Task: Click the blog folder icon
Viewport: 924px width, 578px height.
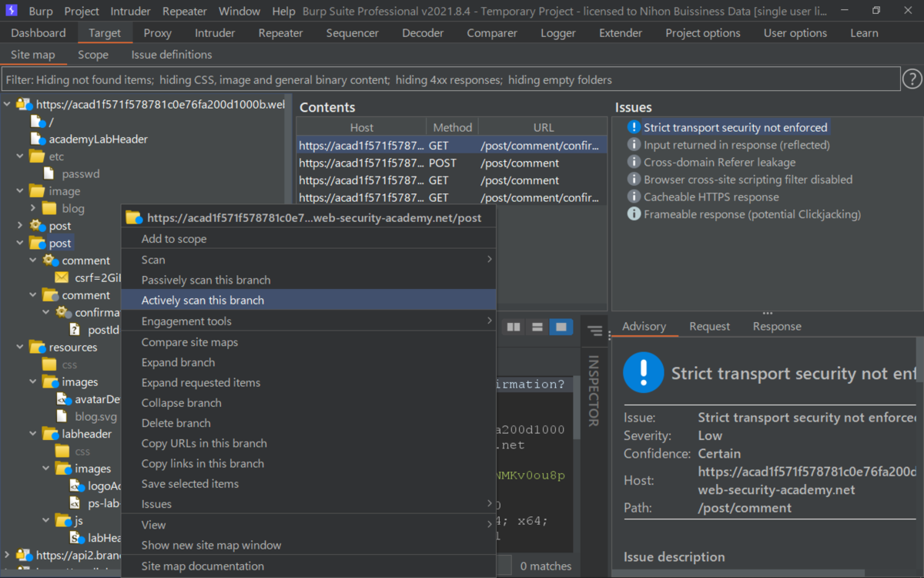Action: coord(50,208)
